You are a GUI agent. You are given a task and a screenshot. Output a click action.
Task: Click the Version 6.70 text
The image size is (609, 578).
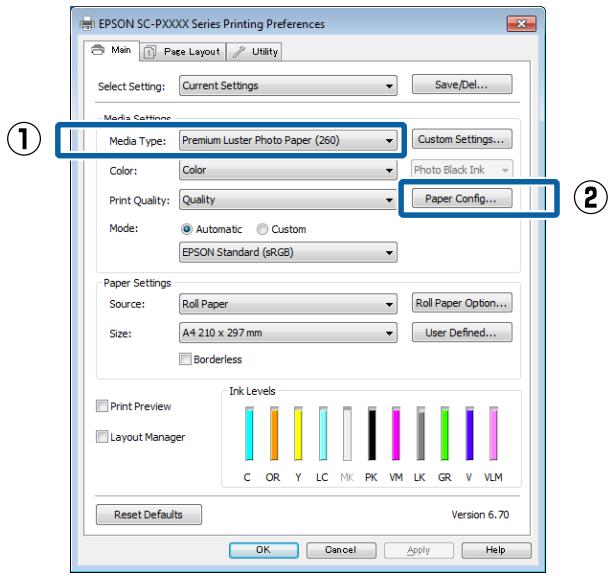tap(480, 515)
